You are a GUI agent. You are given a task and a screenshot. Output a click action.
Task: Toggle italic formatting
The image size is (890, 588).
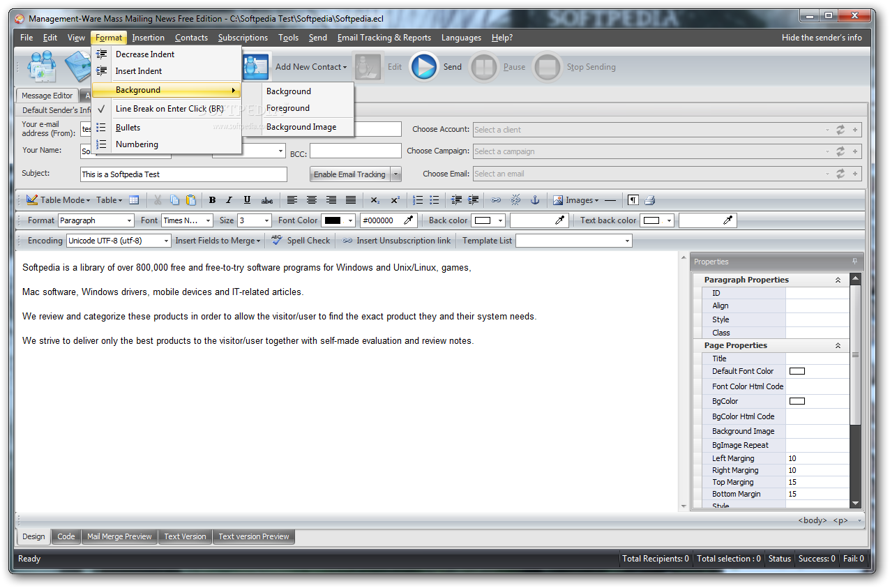(229, 200)
